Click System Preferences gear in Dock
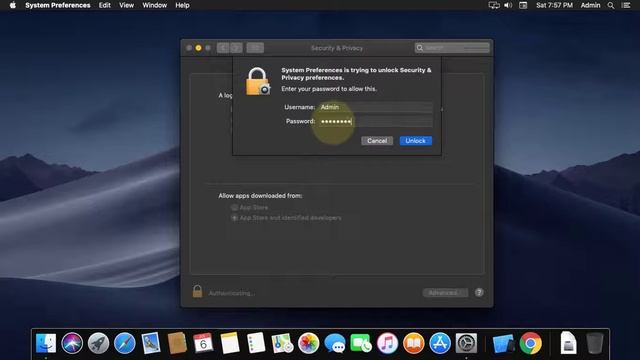The height and width of the screenshot is (360, 640). point(466,343)
